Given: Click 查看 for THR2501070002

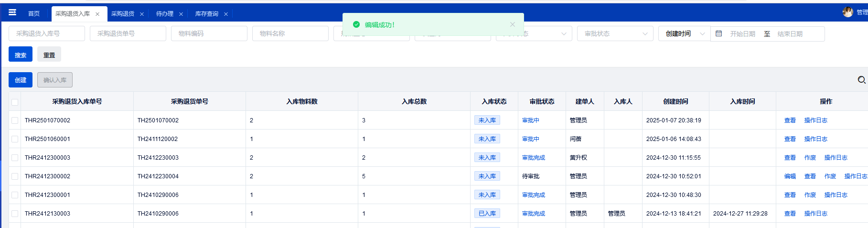Looking at the screenshot, I should click(x=790, y=120).
